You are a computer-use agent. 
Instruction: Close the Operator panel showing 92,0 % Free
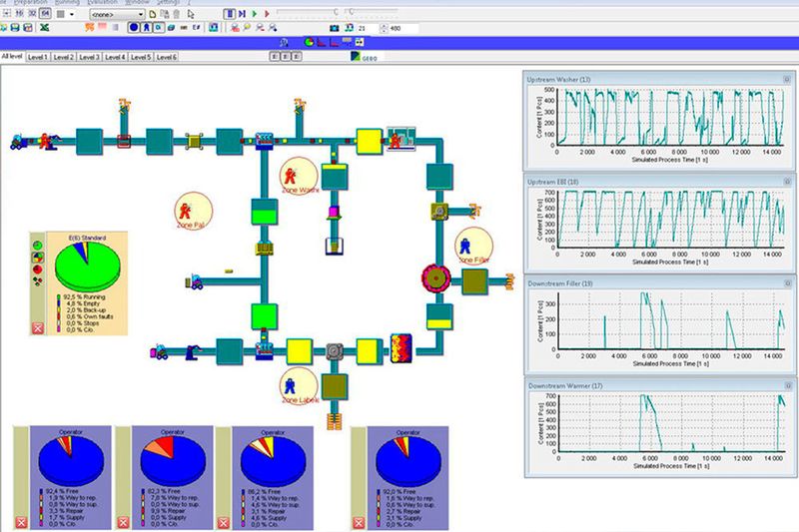[359, 522]
